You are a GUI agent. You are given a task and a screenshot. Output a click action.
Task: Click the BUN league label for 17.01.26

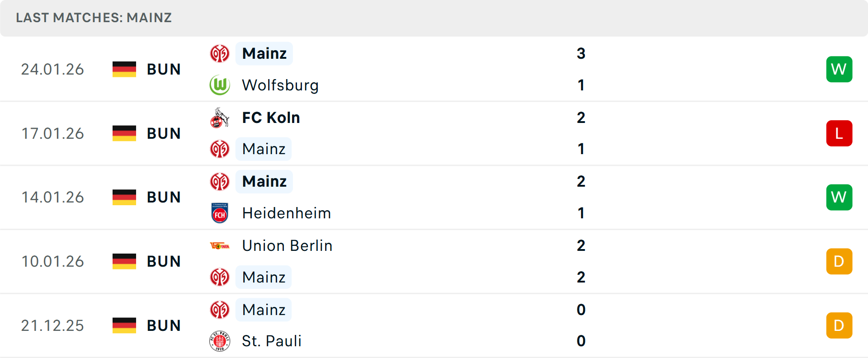click(x=164, y=133)
